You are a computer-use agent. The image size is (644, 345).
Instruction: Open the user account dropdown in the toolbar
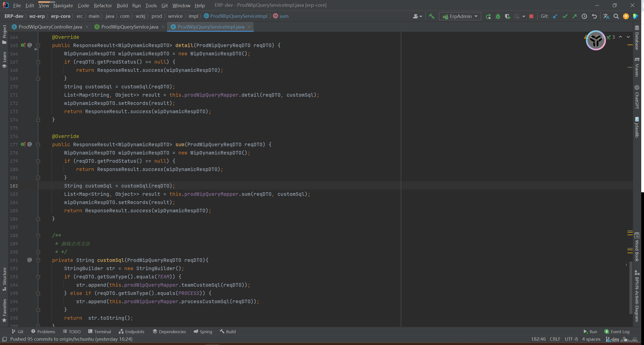pyautogui.click(x=417, y=16)
